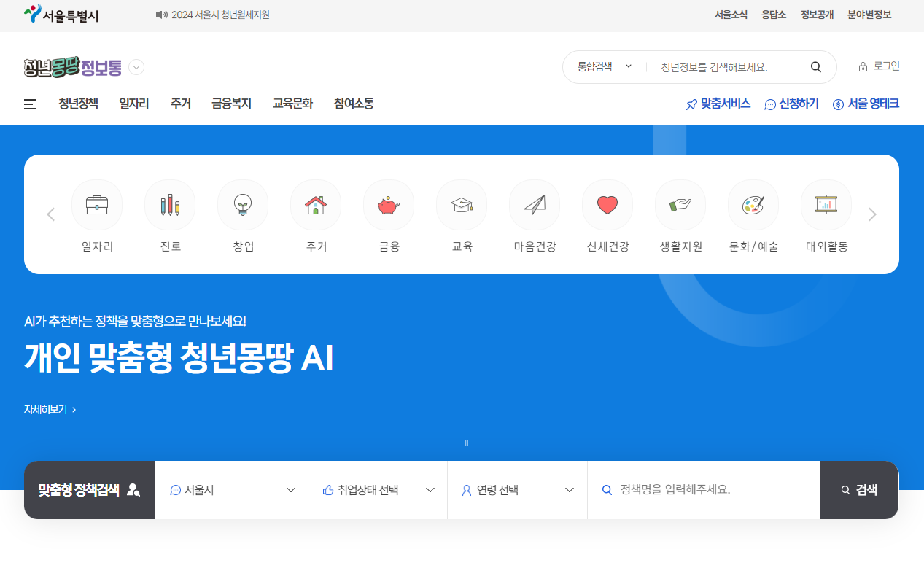Open the 진로 pencils category icon
Viewport: 924px width, 568px height.
(170, 205)
